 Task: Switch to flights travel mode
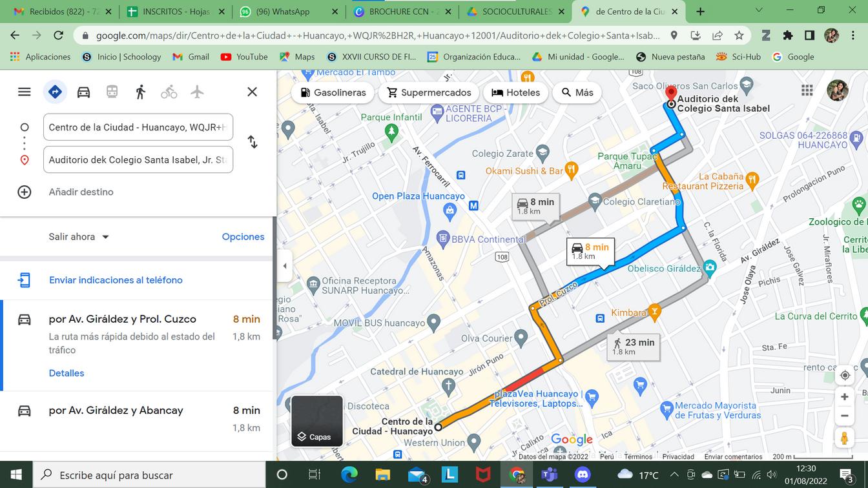coord(198,92)
